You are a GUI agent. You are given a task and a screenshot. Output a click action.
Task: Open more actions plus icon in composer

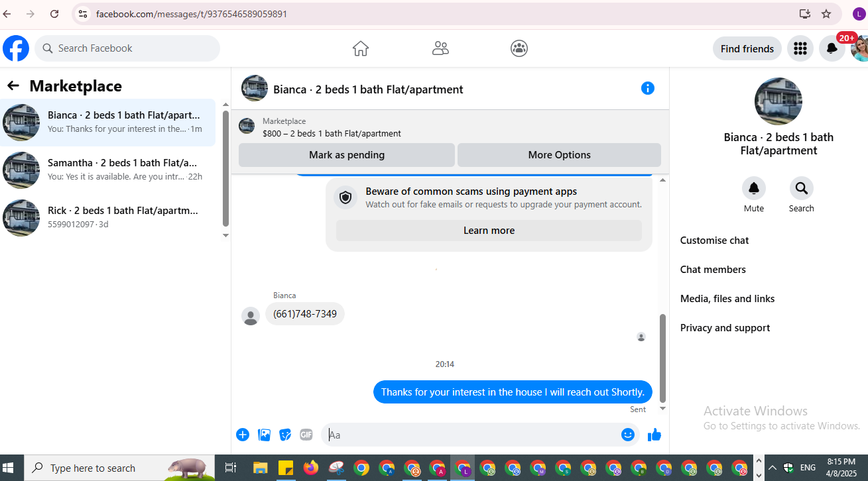pos(243,435)
